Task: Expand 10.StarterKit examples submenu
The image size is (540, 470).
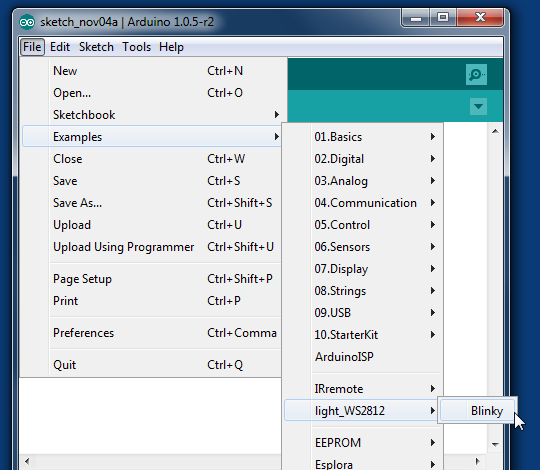Action: pyautogui.click(x=363, y=335)
